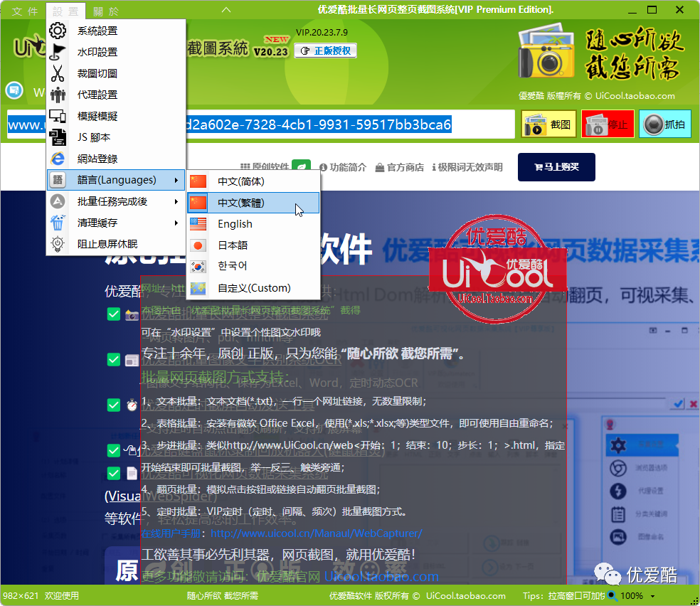Screen dimensions: 700x606
Task: Select 日本語 language option
Action: pyautogui.click(x=253, y=245)
